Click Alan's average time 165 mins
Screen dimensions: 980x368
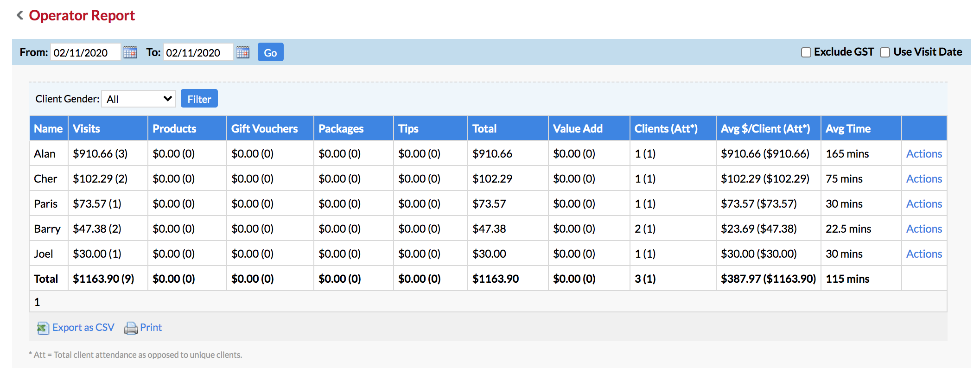point(847,154)
